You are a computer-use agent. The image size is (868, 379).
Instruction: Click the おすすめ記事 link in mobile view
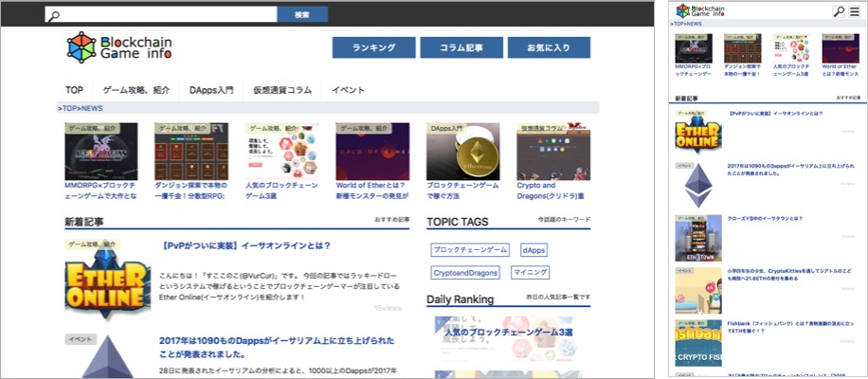click(849, 98)
